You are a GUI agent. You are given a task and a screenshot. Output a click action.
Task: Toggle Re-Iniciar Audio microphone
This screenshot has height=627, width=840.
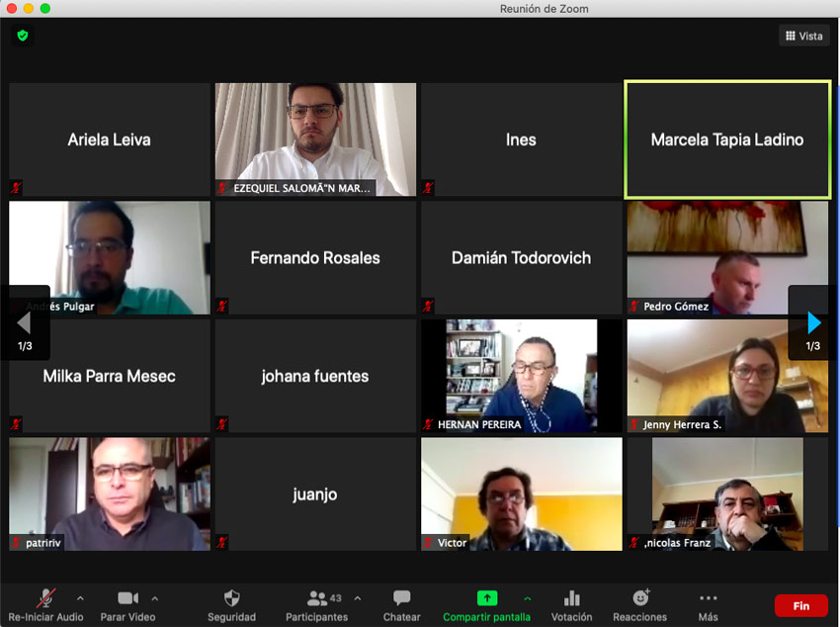45,598
